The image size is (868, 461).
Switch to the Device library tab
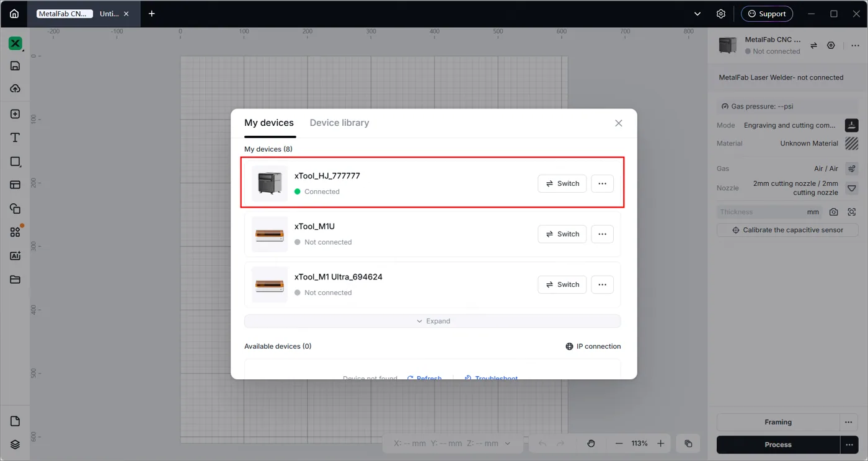pos(339,123)
